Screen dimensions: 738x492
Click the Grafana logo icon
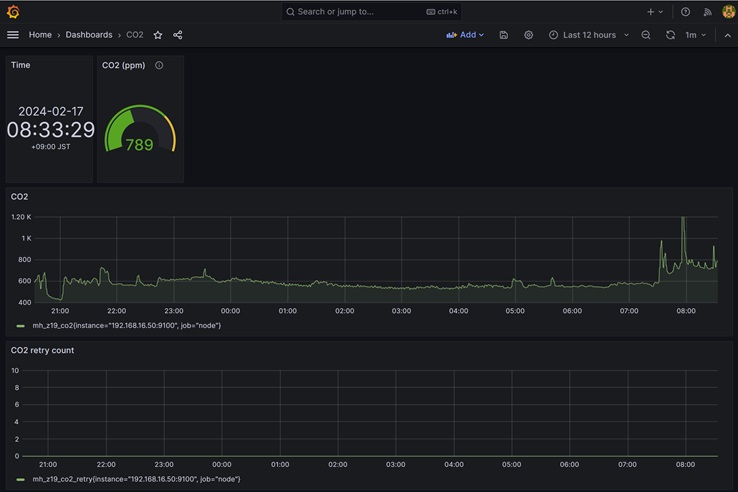(13, 12)
